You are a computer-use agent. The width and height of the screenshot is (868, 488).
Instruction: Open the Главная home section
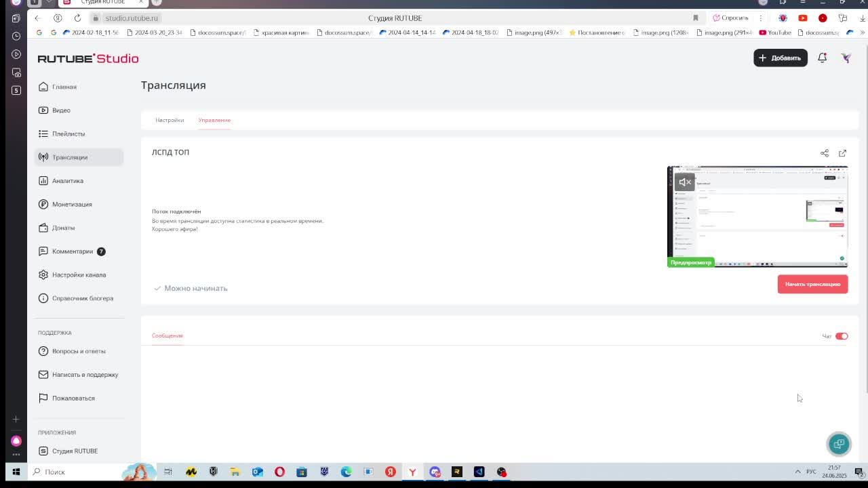(58, 87)
